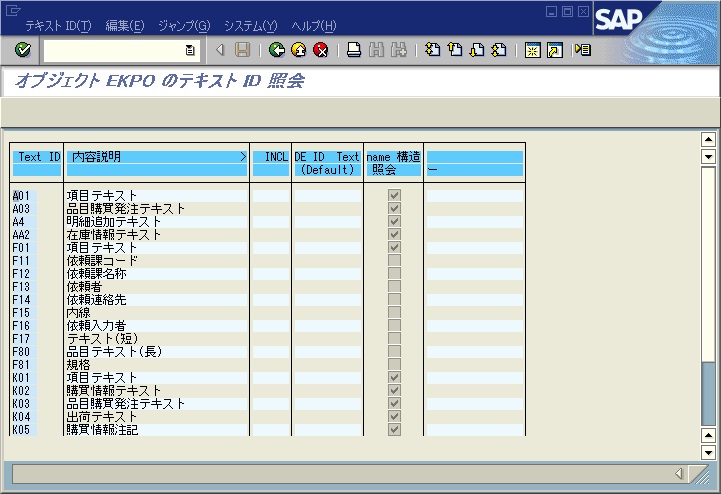Image resolution: width=721 pixels, height=494 pixels.
Task: Open the システム(Y) menu
Action: (x=250, y=25)
